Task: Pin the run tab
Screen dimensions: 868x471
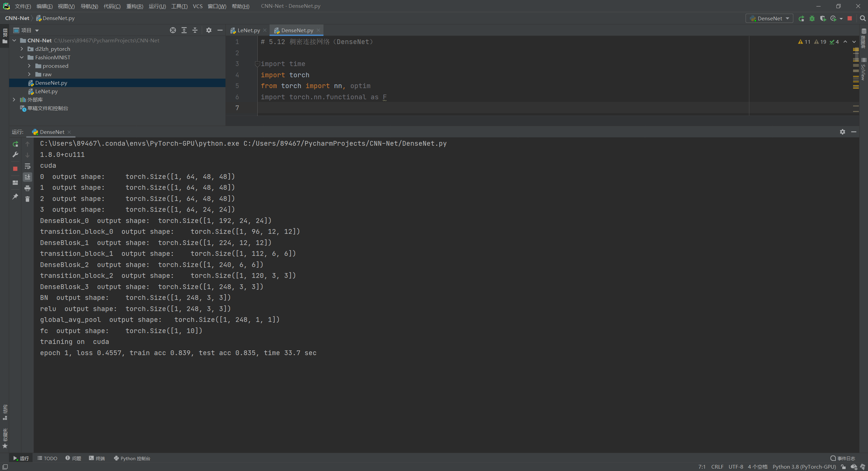Action: [x=15, y=197]
